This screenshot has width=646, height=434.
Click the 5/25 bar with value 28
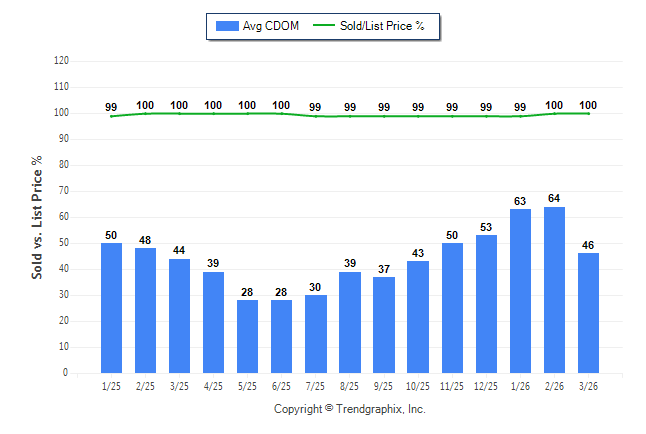(x=247, y=336)
